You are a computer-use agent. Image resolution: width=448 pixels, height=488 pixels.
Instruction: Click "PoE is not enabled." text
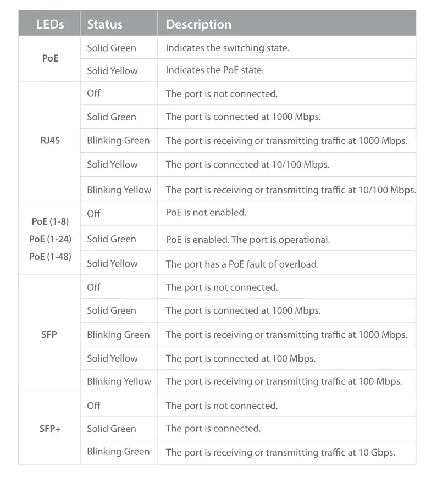coord(206,213)
